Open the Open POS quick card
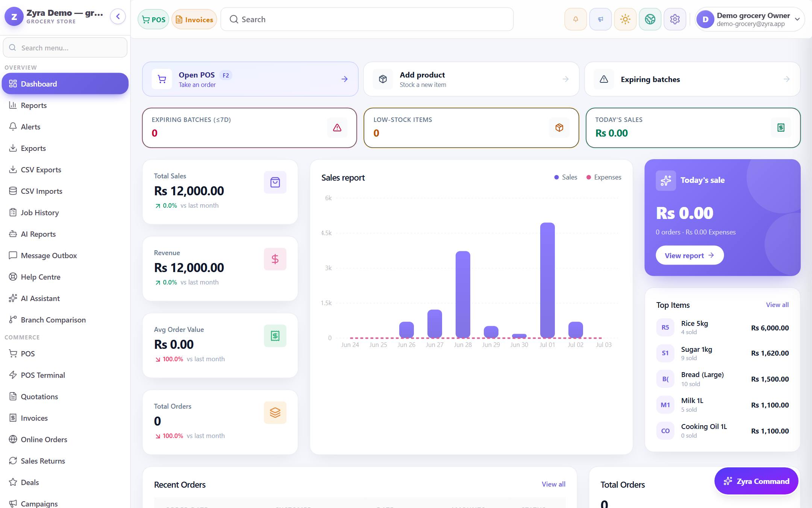The width and height of the screenshot is (812, 508). pyautogui.click(x=250, y=79)
